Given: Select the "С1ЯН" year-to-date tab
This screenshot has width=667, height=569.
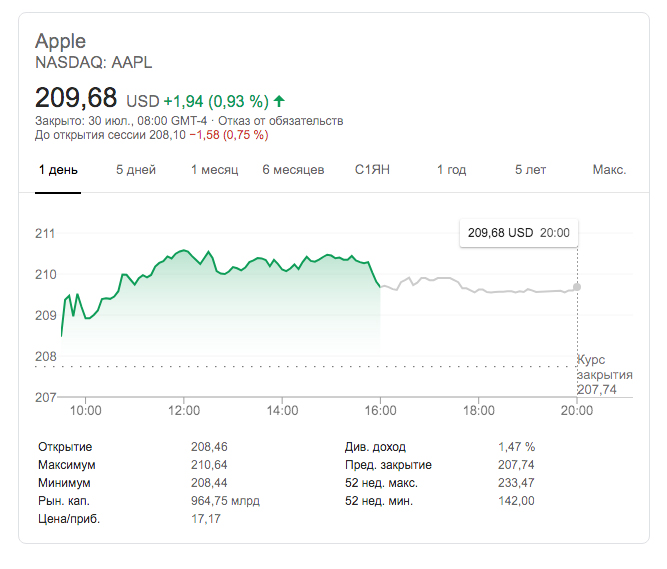Looking at the screenshot, I should (371, 170).
